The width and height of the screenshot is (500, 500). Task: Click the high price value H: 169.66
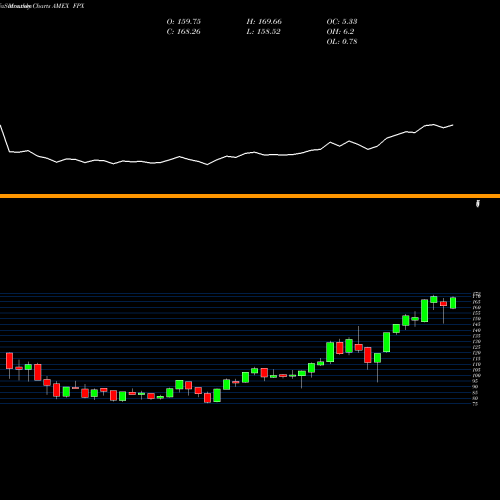coord(264,22)
